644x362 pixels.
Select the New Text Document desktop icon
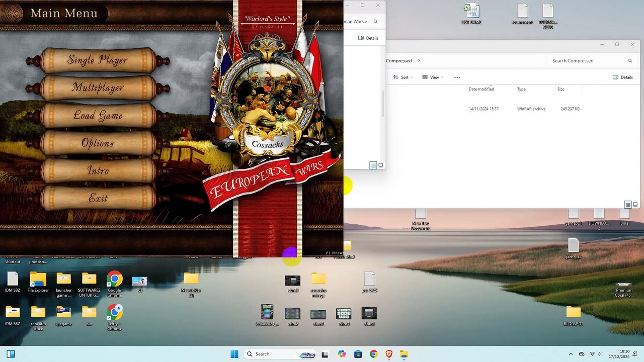pyautogui.click(x=420, y=220)
